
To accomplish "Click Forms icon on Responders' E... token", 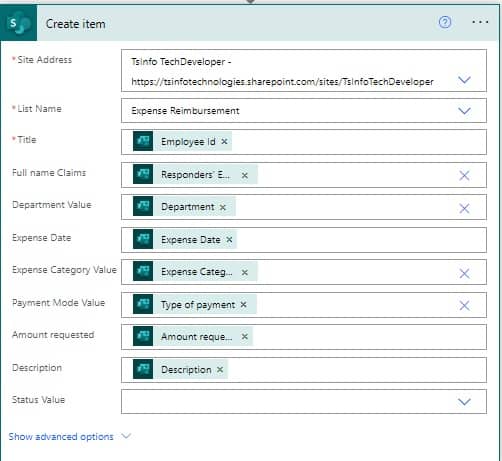I will pyautogui.click(x=143, y=174).
